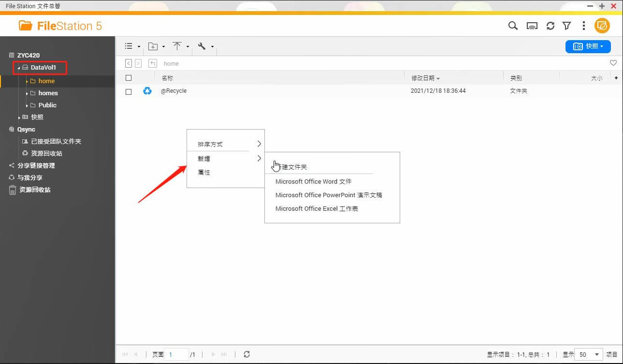Sort by the 名称 column header
Image resolution: width=623 pixels, height=364 pixels.
167,78
